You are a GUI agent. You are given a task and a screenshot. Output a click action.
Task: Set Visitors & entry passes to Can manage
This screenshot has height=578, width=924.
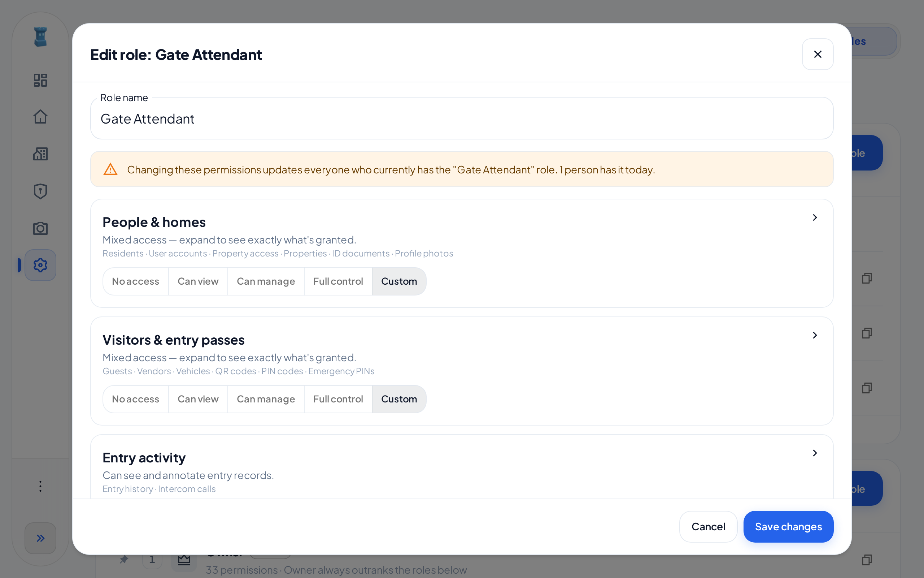266,399
